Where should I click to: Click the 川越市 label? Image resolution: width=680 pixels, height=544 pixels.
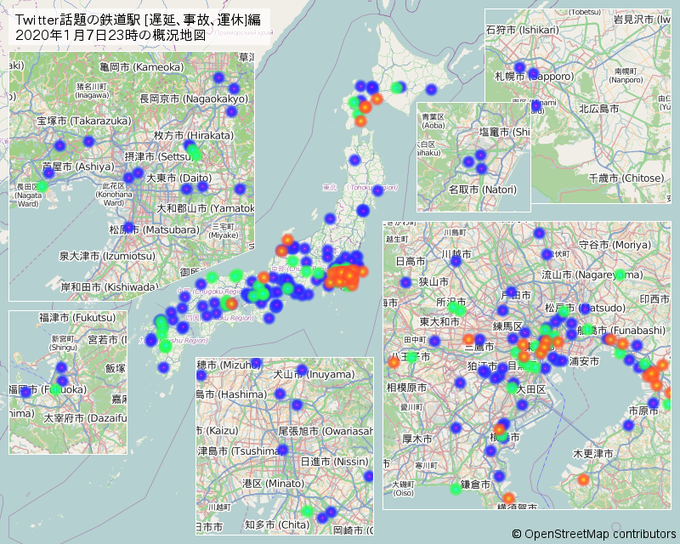tap(456, 254)
